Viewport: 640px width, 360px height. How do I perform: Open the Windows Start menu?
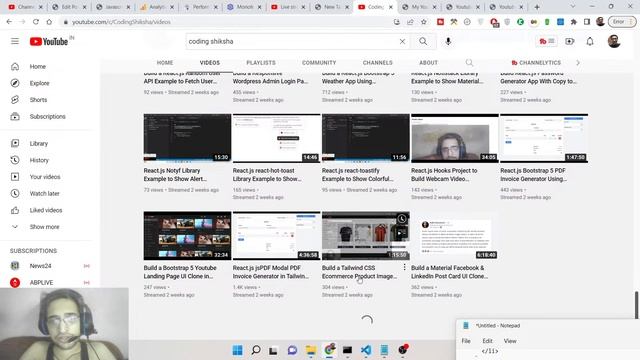237,350
